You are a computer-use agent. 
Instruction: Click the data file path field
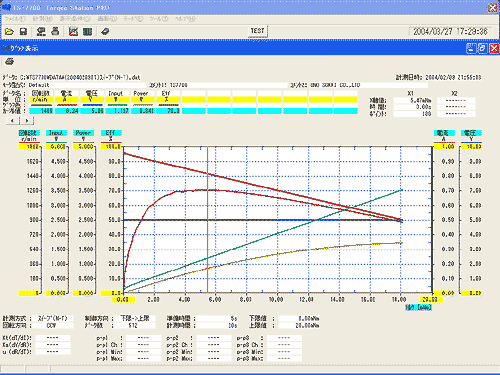(80, 77)
